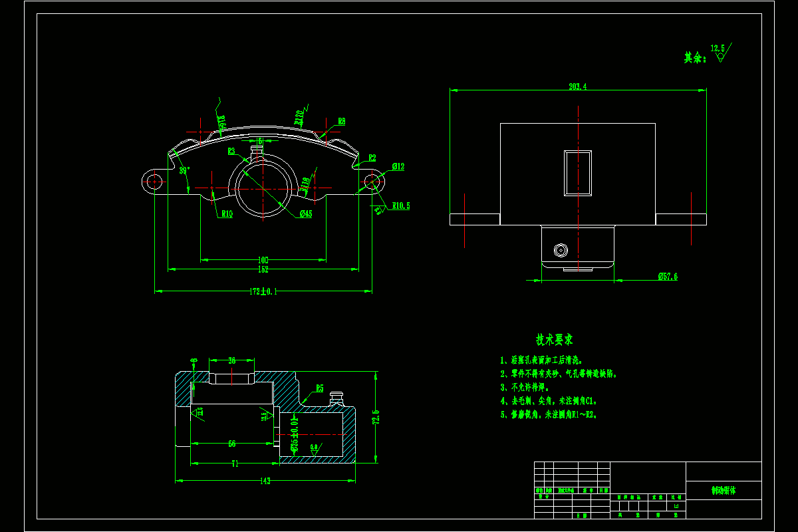Click the 203.4 width dimension text

coord(578,86)
